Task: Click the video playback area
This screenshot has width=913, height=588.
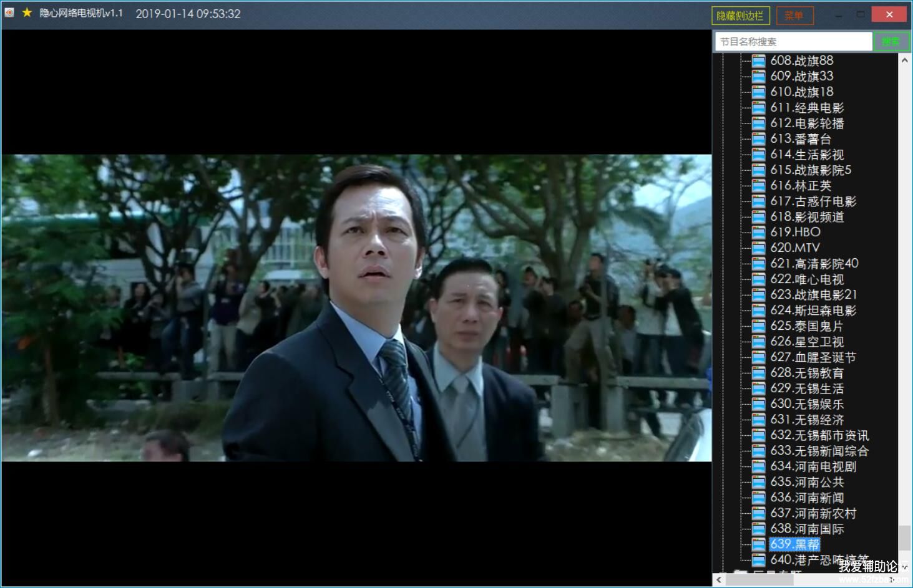Action: 356,308
